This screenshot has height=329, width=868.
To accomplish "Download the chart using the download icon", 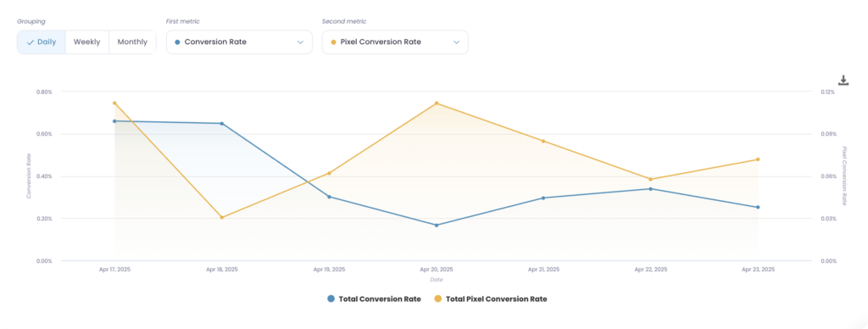I will click(x=843, y=81).
